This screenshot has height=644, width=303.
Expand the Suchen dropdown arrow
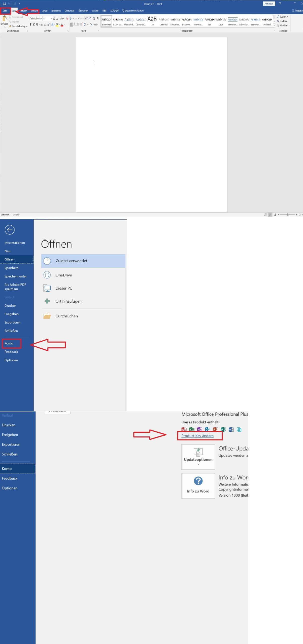click(x=287, y=17)
